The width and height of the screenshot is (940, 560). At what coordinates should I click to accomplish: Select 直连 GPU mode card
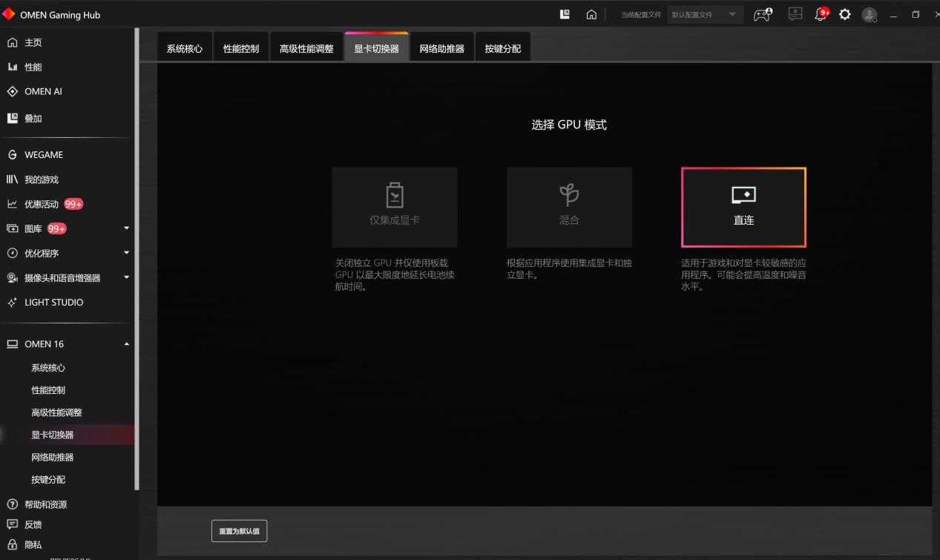click(x=743, y=207)
